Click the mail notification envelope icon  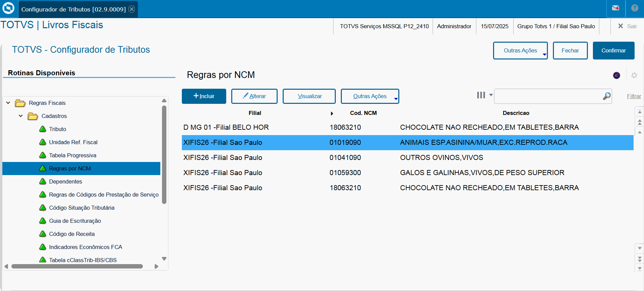(615, 8)
